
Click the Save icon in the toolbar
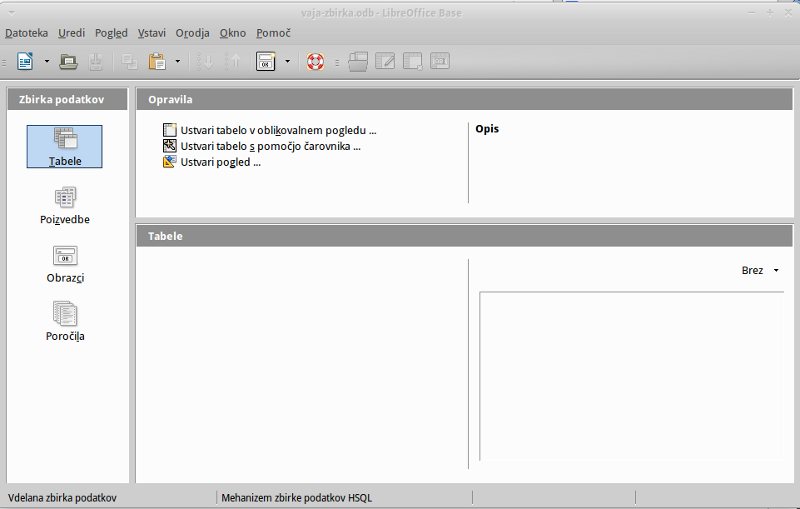point(95,62)
